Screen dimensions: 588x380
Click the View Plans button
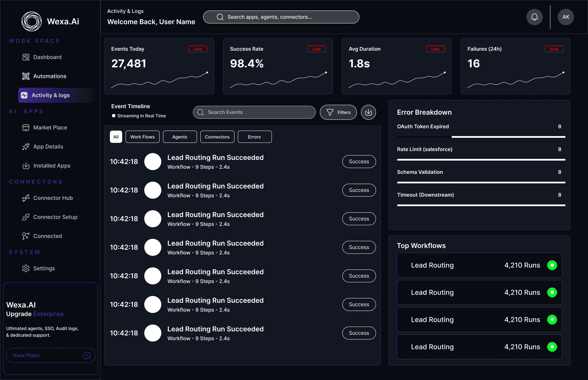click(x=51, y=355)
